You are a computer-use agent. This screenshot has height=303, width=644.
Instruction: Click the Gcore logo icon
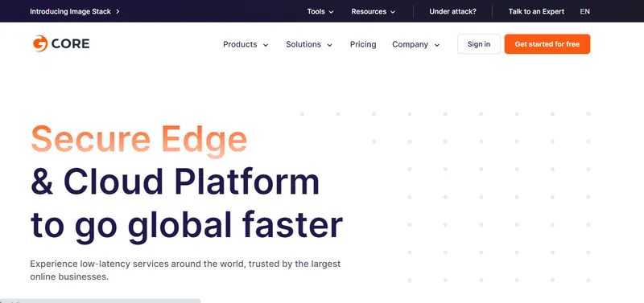coord(40,43)
